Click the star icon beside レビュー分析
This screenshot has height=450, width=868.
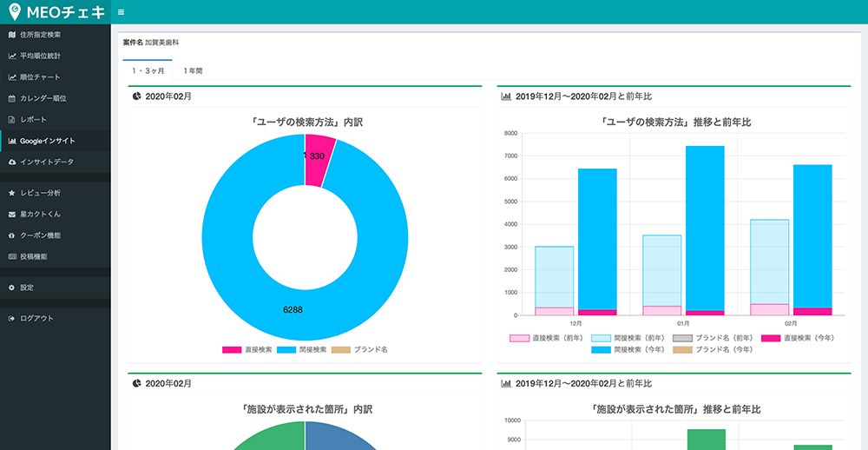pos(11,193)
